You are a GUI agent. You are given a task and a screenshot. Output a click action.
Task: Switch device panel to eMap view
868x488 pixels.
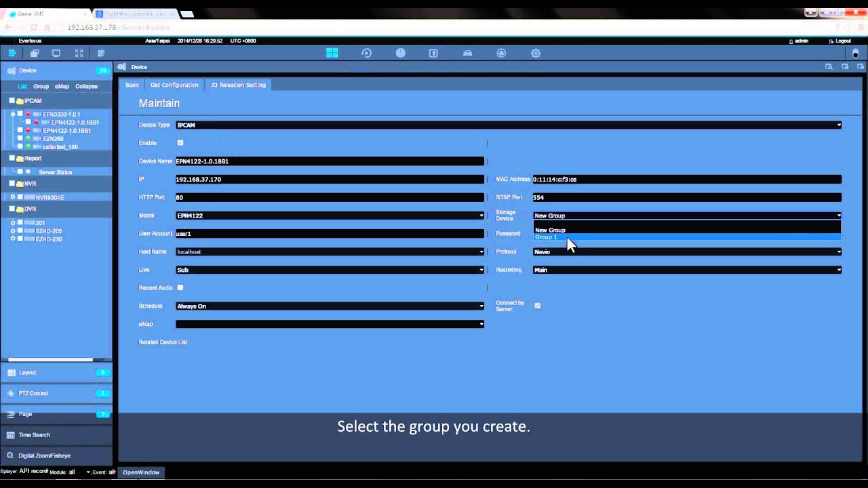[x=62, y=86]
